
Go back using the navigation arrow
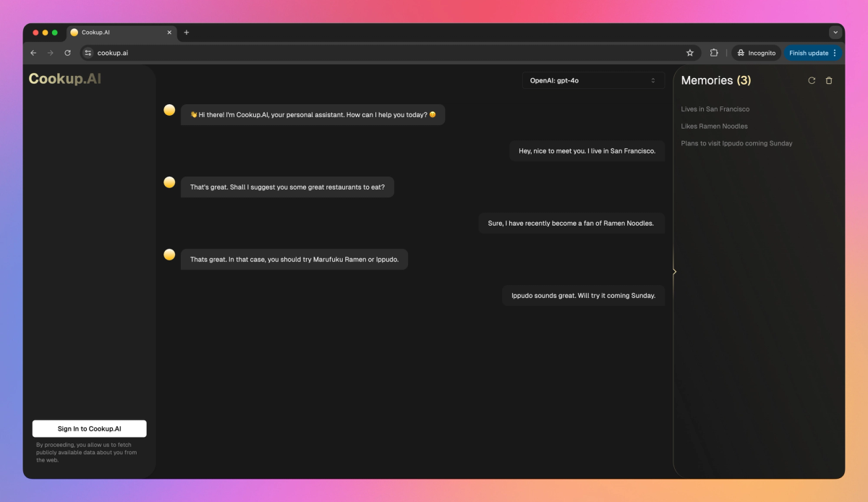[33, 53]
